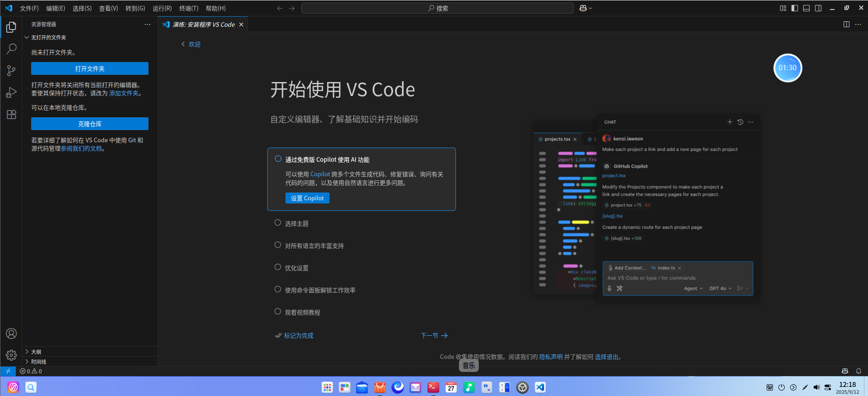Click the 下一节 link
Image resolution: width=868 pixels, height=396 pixels.
coord(434,336)
